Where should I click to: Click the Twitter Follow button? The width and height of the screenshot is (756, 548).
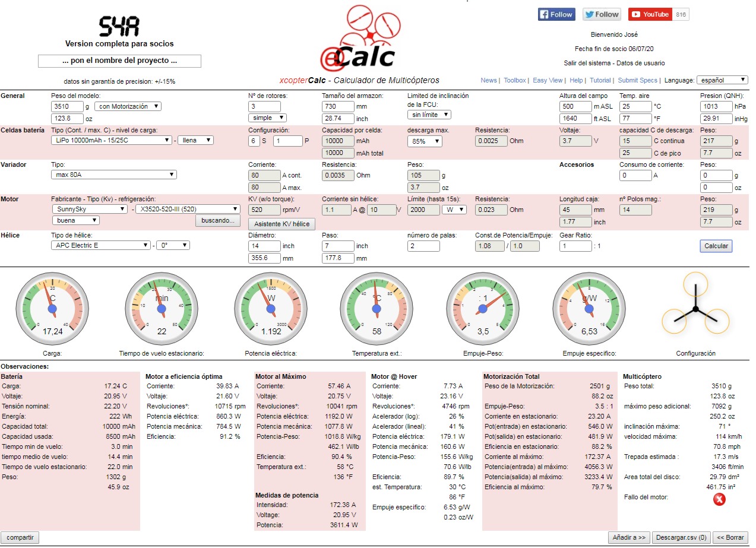pos(601,14)
